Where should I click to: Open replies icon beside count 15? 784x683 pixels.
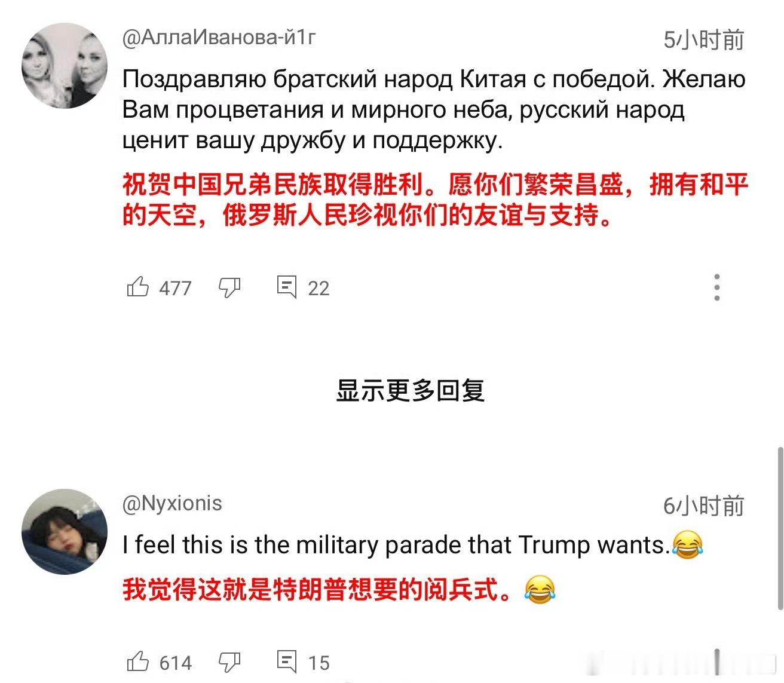(x=287, y=661)
